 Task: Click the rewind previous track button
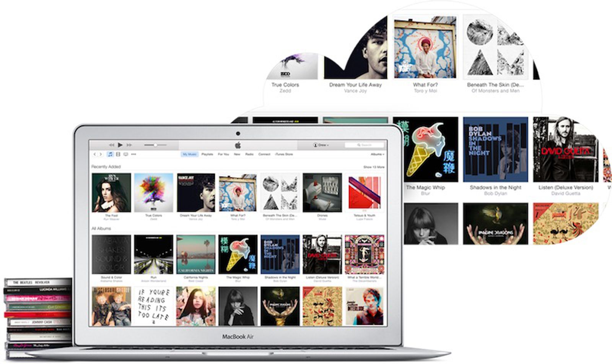tap(112, 145)
